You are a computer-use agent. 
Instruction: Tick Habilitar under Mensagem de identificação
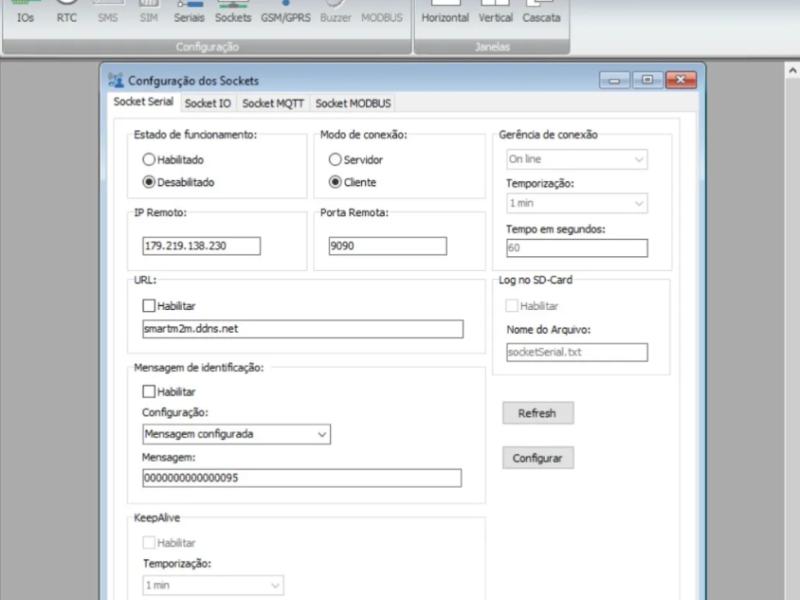point(149,392)
